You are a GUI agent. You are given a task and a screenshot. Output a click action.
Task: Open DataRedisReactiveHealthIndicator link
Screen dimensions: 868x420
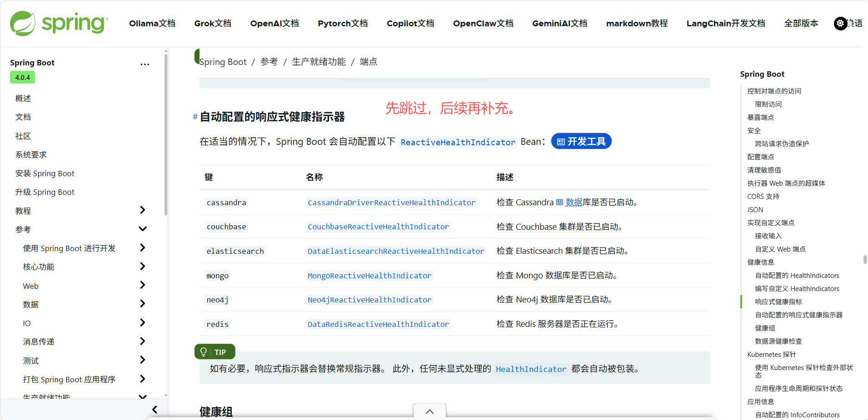[378, 324]
